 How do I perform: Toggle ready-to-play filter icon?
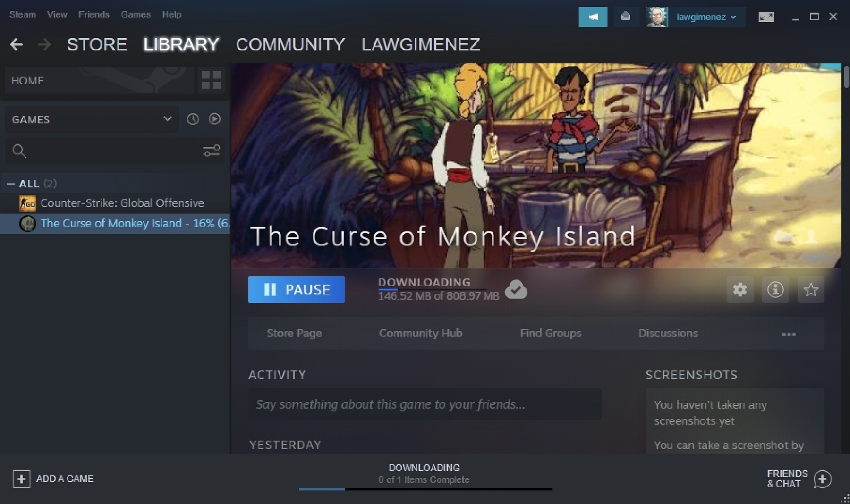[214, 119]
